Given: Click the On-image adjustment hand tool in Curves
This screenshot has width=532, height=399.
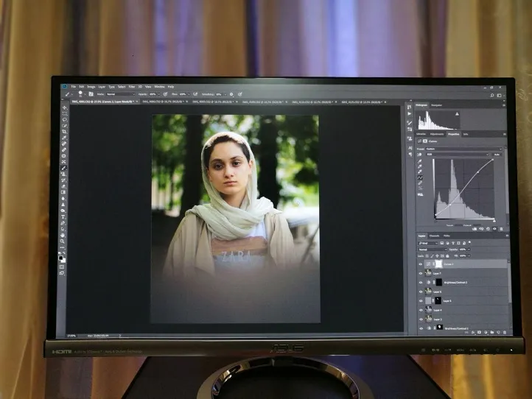Looking at the screenshot, I should point(419,155).
